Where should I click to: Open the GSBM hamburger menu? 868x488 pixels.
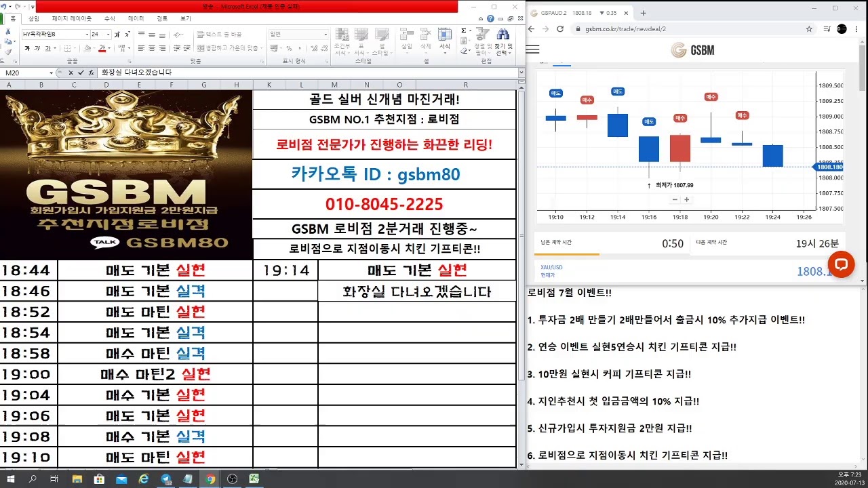[x=533, y=49]
